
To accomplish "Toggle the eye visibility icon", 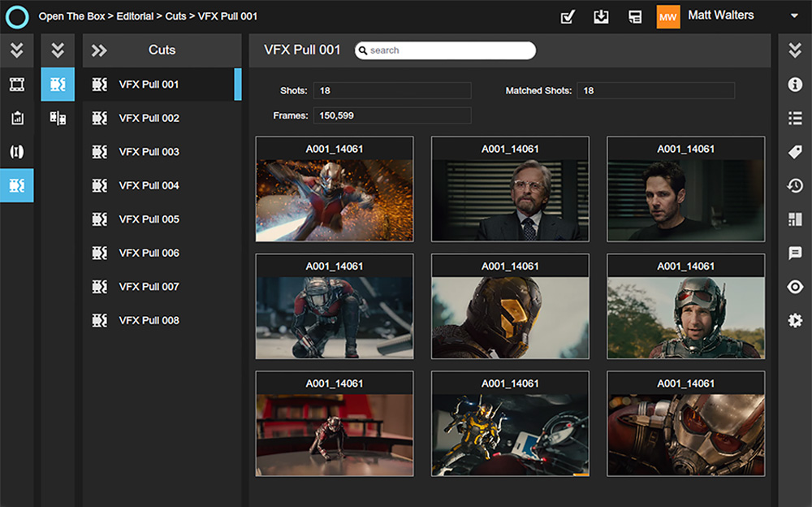I will [x=795, y=287].
